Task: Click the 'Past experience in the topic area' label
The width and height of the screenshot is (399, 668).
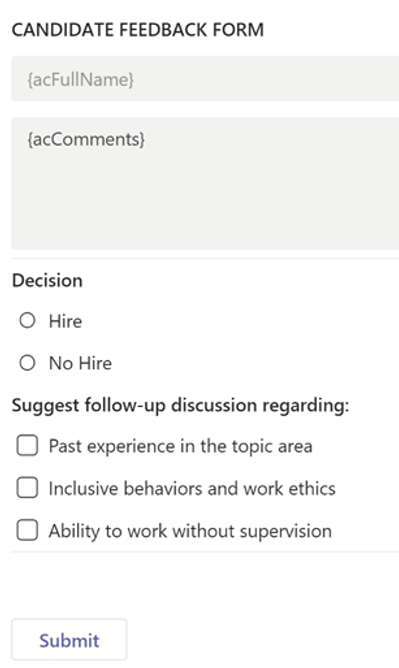Action: click(181, 446)
